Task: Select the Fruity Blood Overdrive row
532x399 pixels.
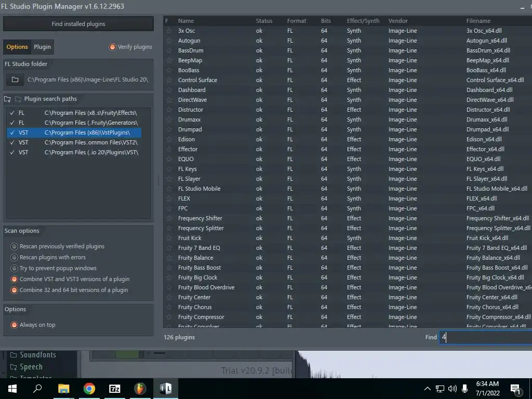Action: tap(348, 287)
